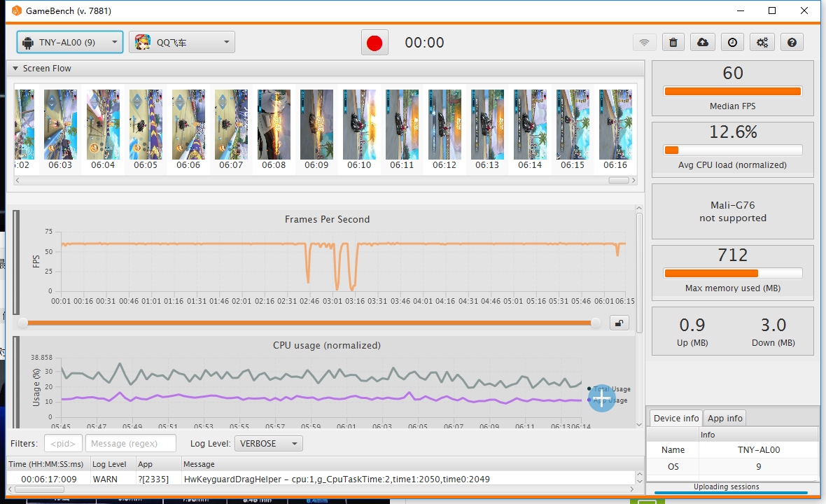Collapse the Screen Flow section
Viewport: 826px width, 504px height.
(x=15, y=69)
